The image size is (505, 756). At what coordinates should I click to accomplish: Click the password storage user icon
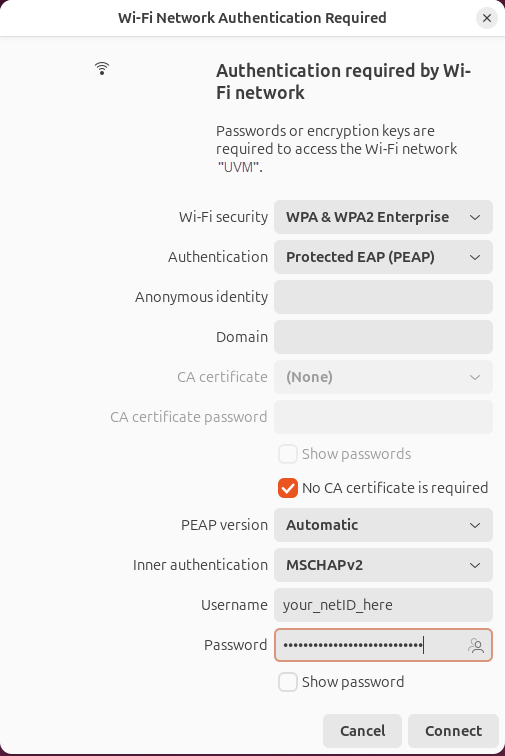point(476,646)
